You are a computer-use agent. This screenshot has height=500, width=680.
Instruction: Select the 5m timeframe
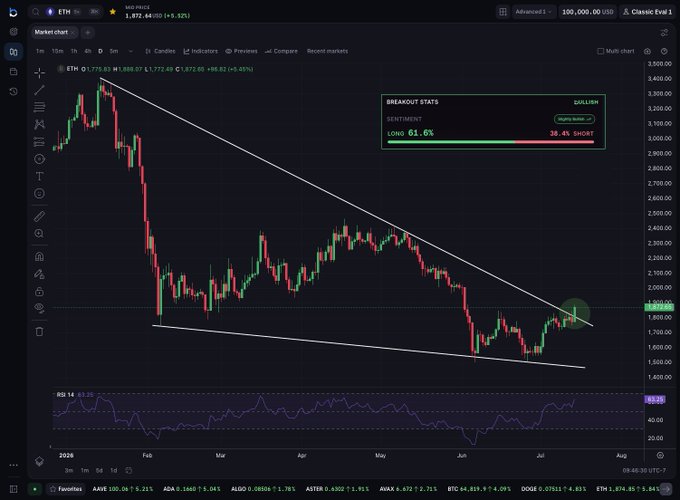pyautogui.click(x=114, y=51)
